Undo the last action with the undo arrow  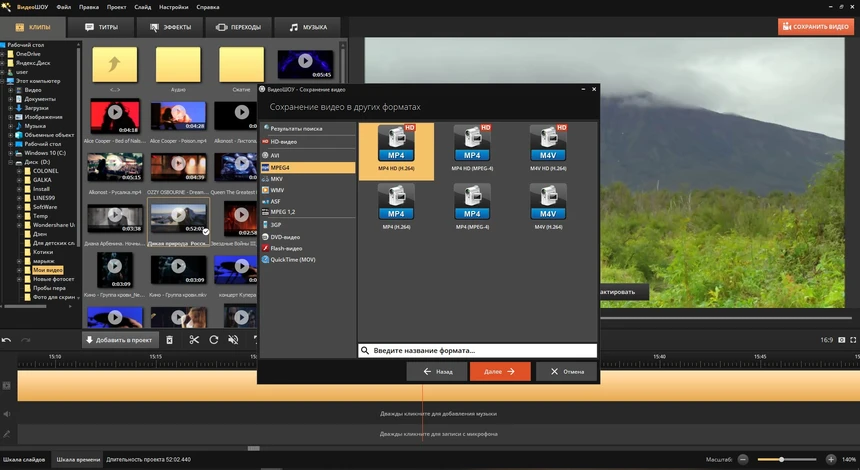point(7,340)
